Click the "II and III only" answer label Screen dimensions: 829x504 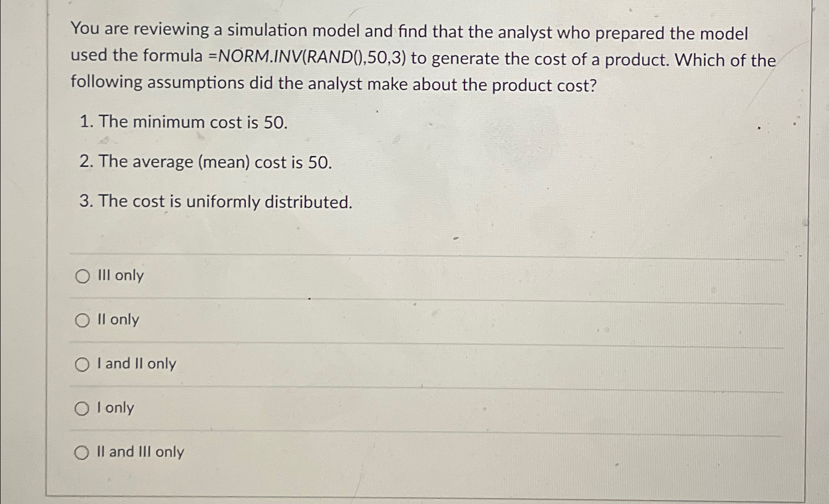(x=141, y=452)
